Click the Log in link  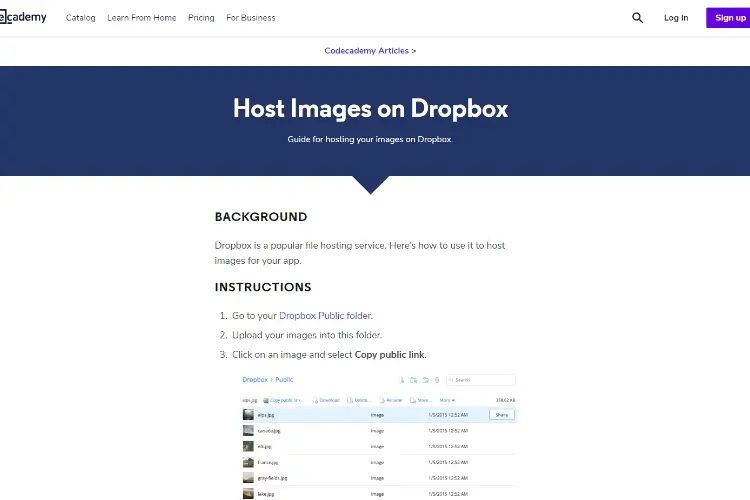coord(676,18)
